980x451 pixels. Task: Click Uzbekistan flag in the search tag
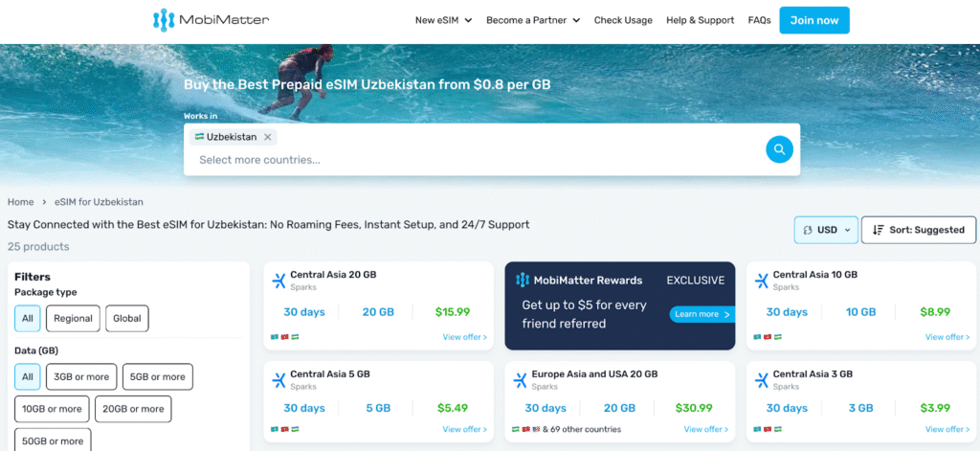(x=199, y=136)
